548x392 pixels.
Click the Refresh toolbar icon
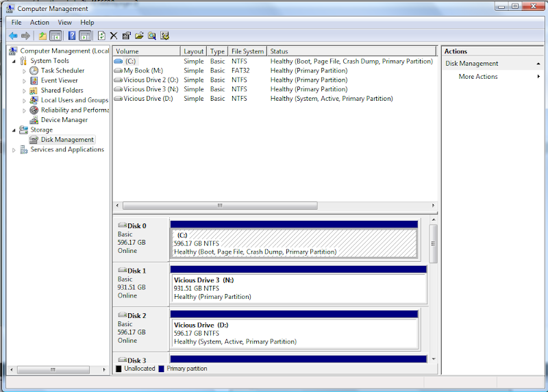101,36
